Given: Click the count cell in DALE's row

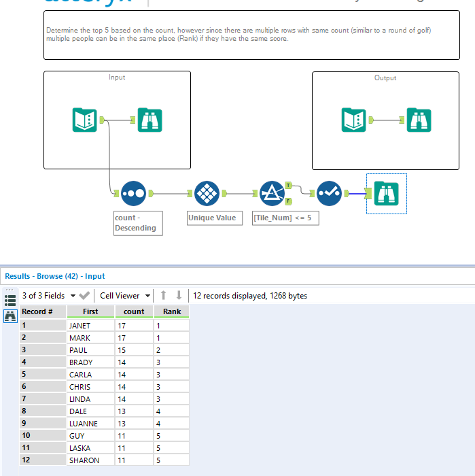Looking at the screenshot, I should (134, 411).
